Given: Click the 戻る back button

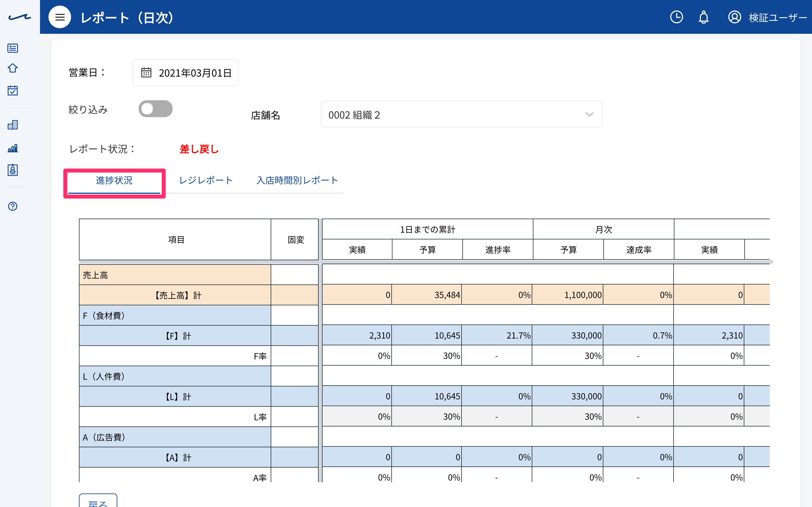Looking at the screenshot, I should point(98,501).
